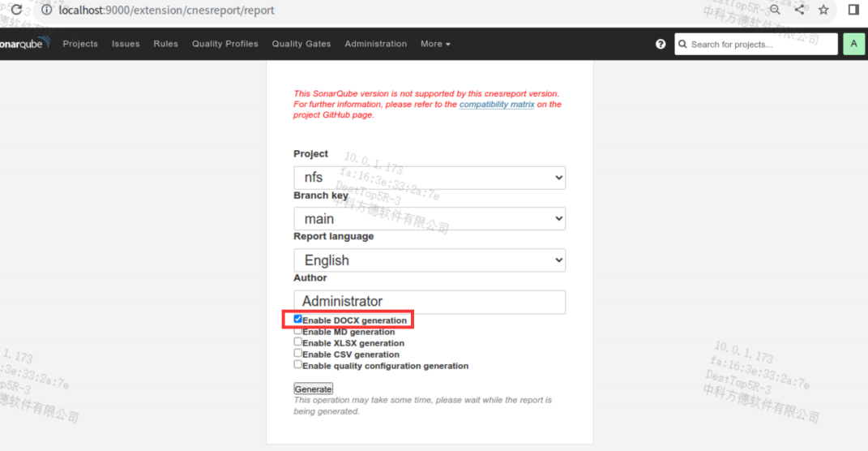The height and width of the screenshot is (451, 868).
Task: Open the Projects menu
Action: (80, 44)
